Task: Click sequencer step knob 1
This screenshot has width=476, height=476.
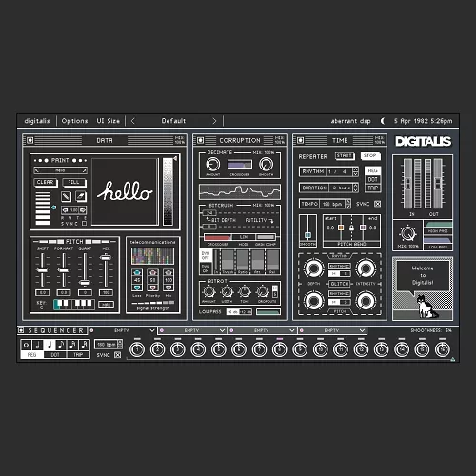Action: coord(137,349)
